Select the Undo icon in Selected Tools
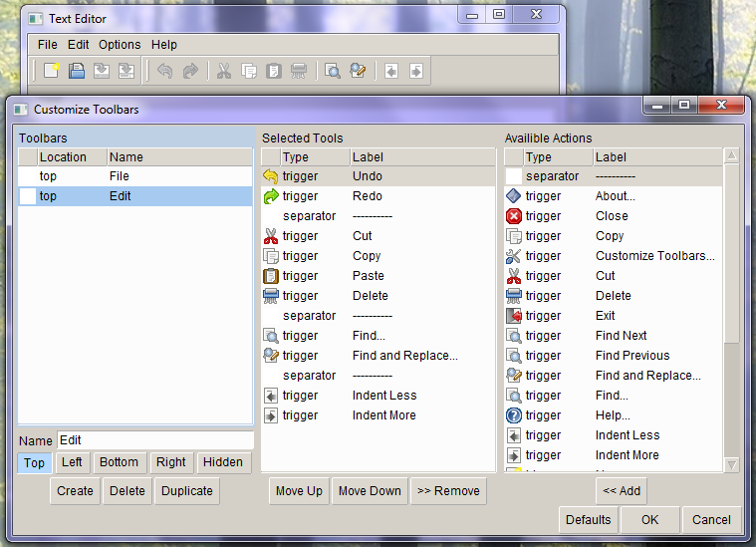The height and width of the screenshot is (547, 756). (x=271, y=176)
